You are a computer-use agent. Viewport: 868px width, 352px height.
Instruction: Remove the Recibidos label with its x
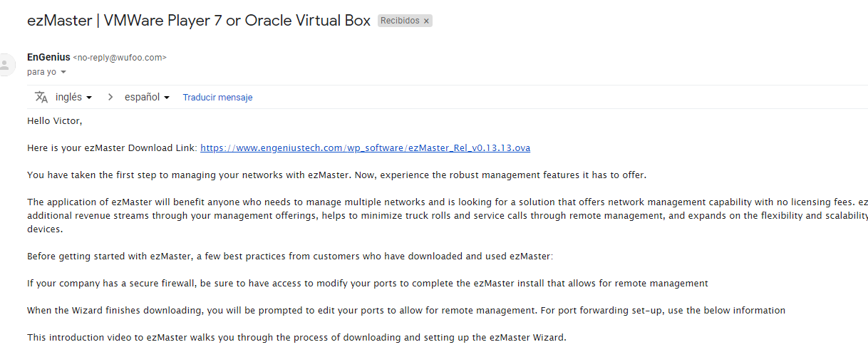(x=426, y=21)
